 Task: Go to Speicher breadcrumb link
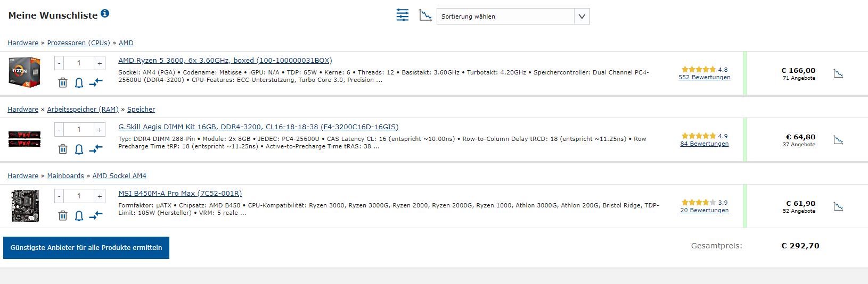pyautogui.click(x=141, y=110)
